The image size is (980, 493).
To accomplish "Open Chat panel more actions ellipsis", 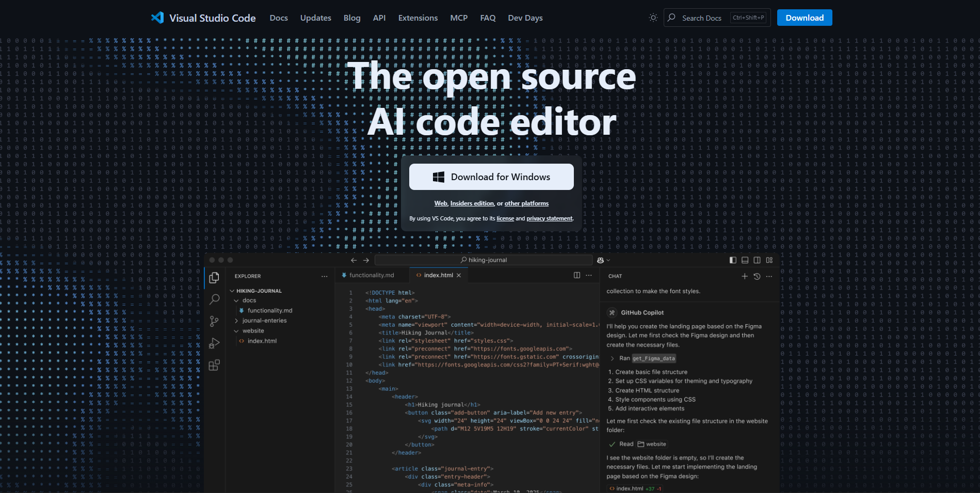I will point(769,276).
